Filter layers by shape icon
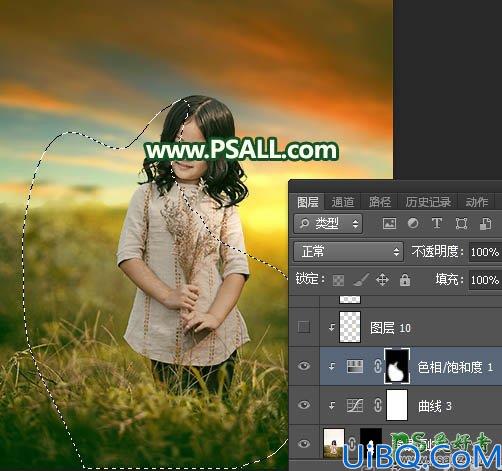 coord(461,224)
